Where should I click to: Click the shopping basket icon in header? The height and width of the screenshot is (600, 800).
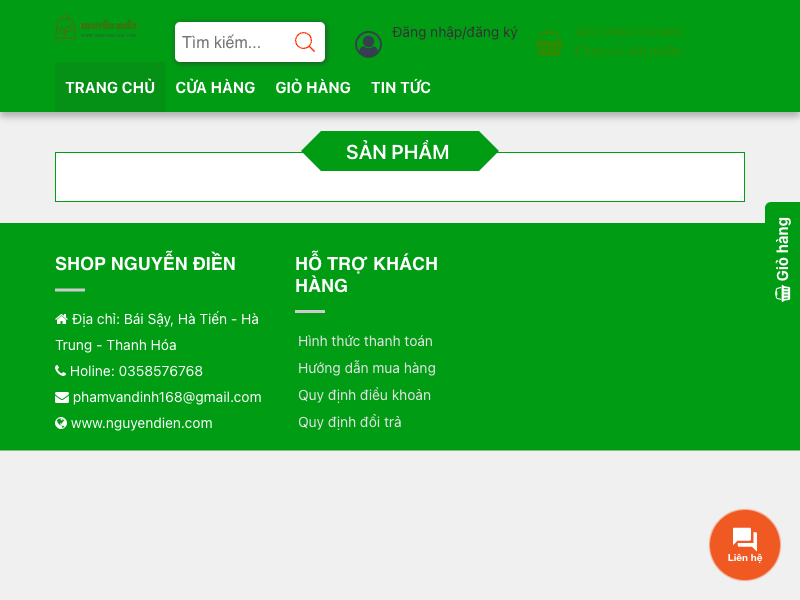pyautogui.click(x=549, y=43)
